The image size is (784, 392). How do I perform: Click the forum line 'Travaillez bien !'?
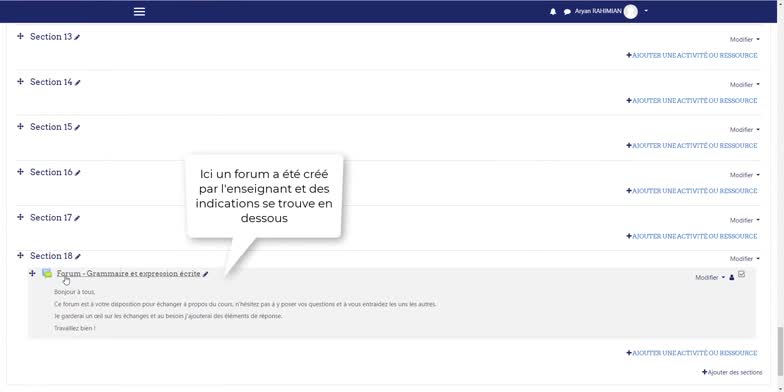[74, 328]
